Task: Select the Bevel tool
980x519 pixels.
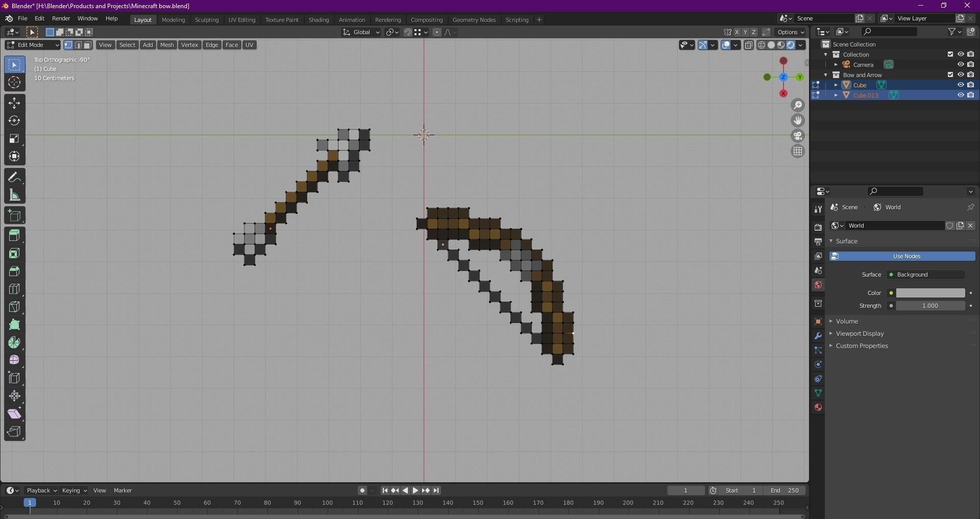Action: (14, 271)
